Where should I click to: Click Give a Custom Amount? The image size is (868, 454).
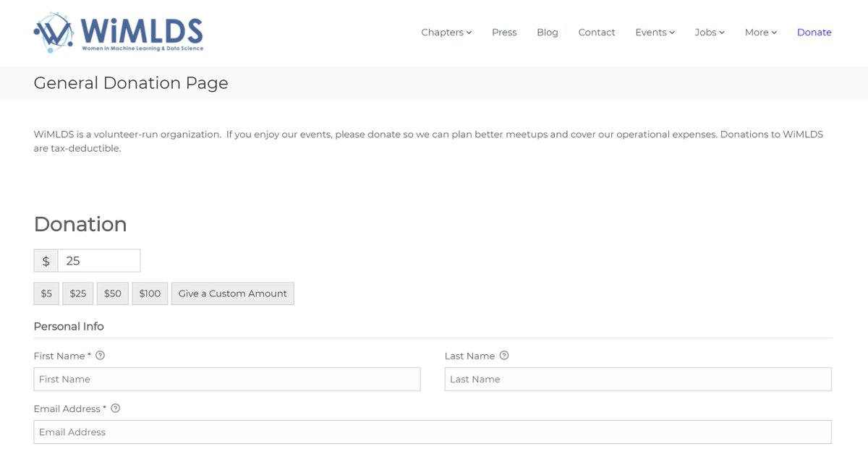click(233, 294)
